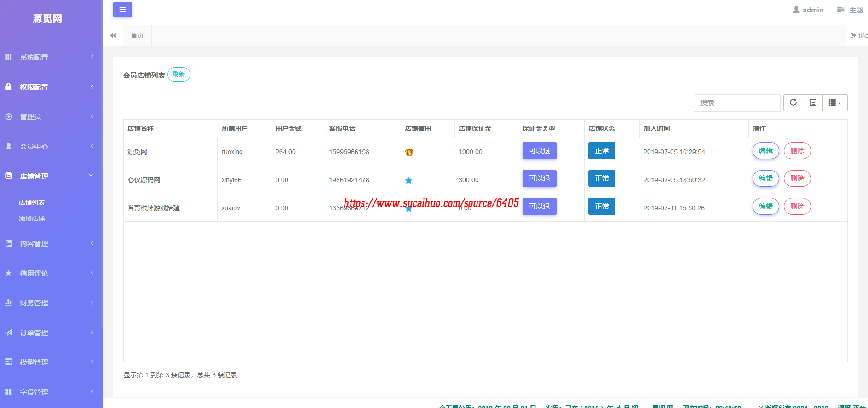Click the 会员中心 person icon
The image size is (868, 408).
8,146
